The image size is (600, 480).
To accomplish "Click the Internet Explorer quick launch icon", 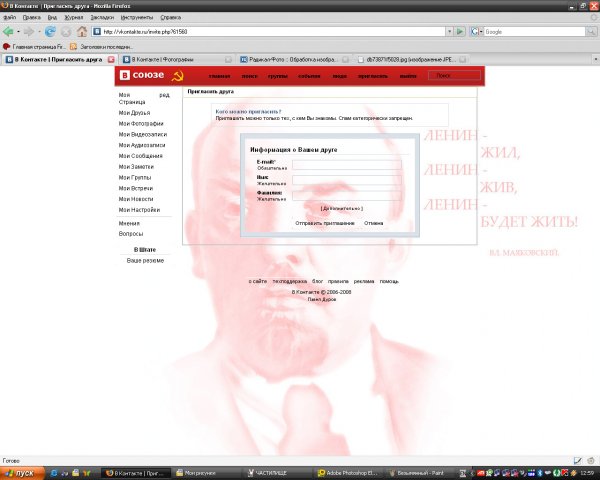I will tap(54, 473).
